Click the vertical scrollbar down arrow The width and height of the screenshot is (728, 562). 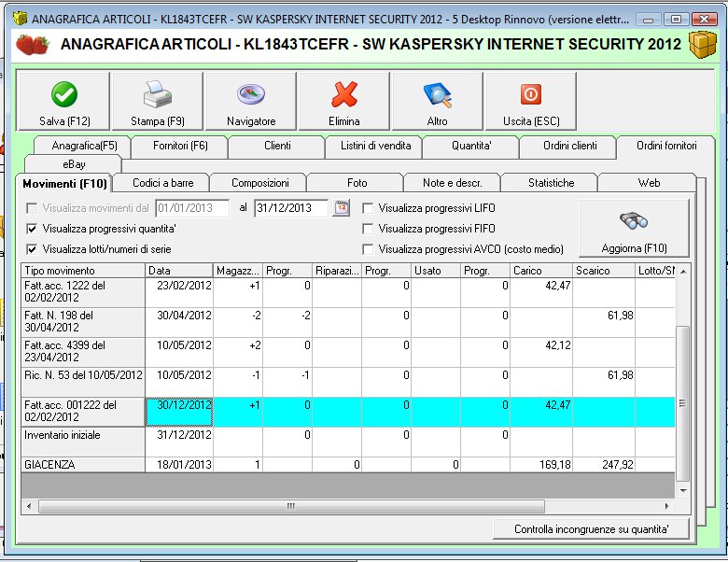[683, 490]
